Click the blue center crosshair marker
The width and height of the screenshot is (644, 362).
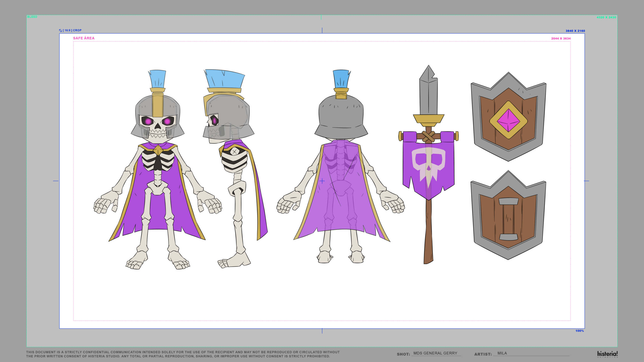coord(322,181)
